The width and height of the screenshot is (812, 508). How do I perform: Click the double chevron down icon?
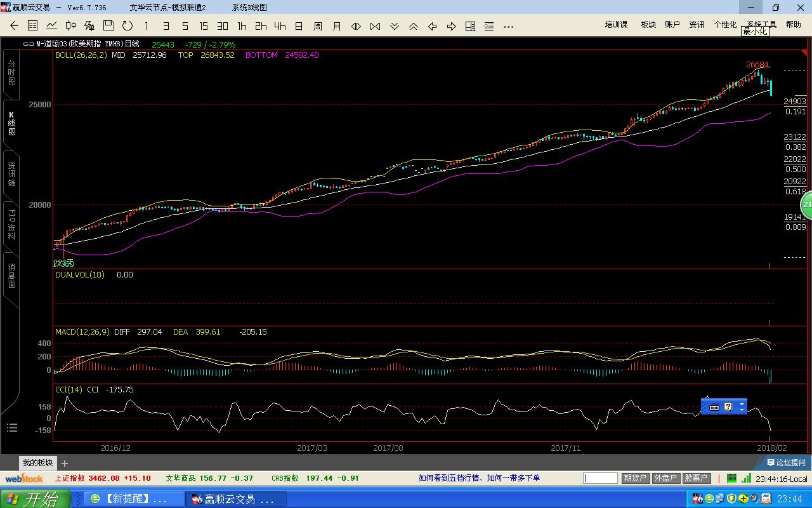(x=394, y=26)
